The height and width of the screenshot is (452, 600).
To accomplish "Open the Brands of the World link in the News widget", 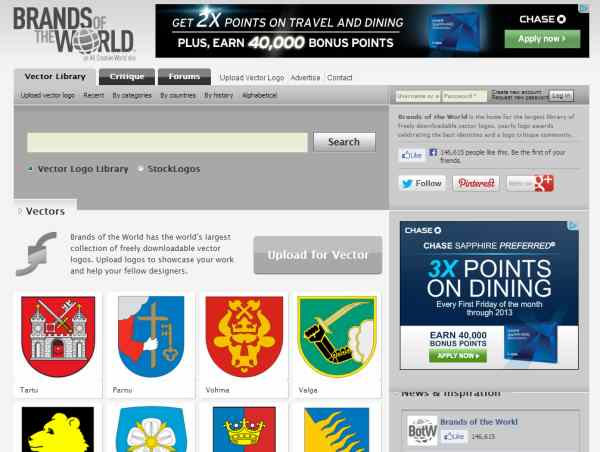I will (x=479, y=422).
